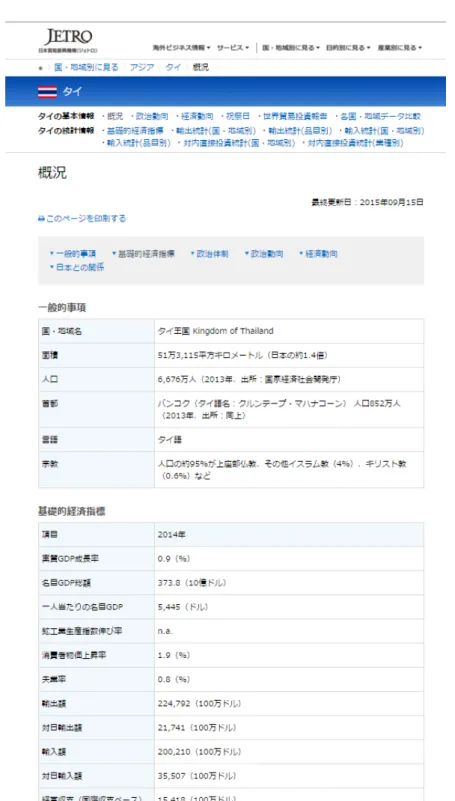Screen dimensions: 455x801
Task: Expand the 産業別に見る header menu
Action: [400, 48]
